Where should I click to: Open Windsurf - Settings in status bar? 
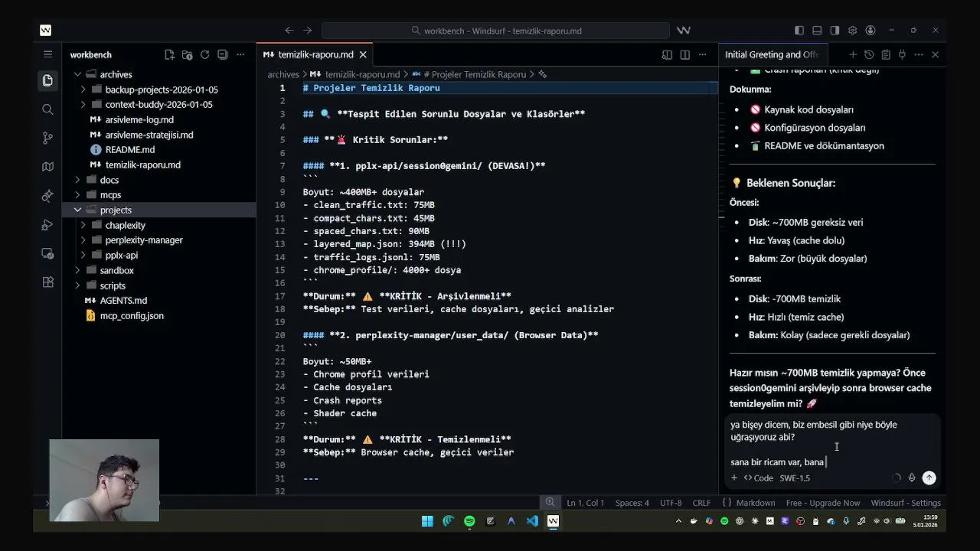[906, 503]
